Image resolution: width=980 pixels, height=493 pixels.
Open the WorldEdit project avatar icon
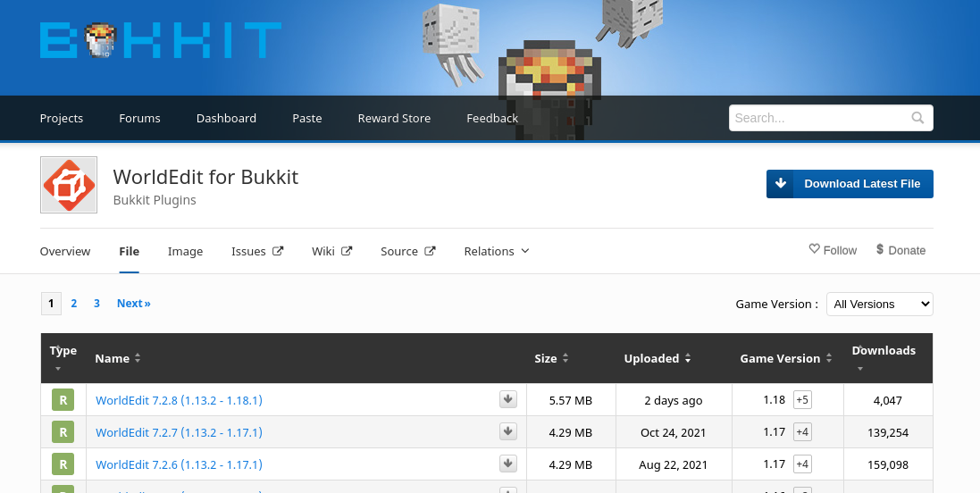[x=69, y=185]
